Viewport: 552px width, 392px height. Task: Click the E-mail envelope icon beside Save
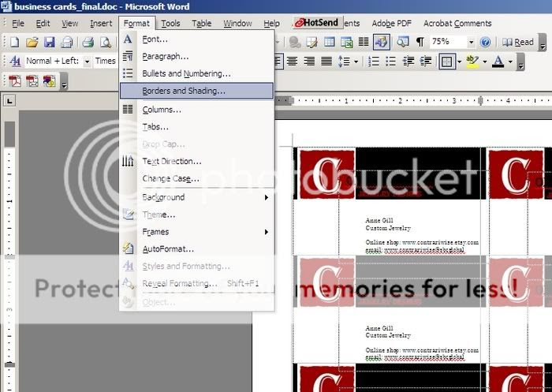66,43
